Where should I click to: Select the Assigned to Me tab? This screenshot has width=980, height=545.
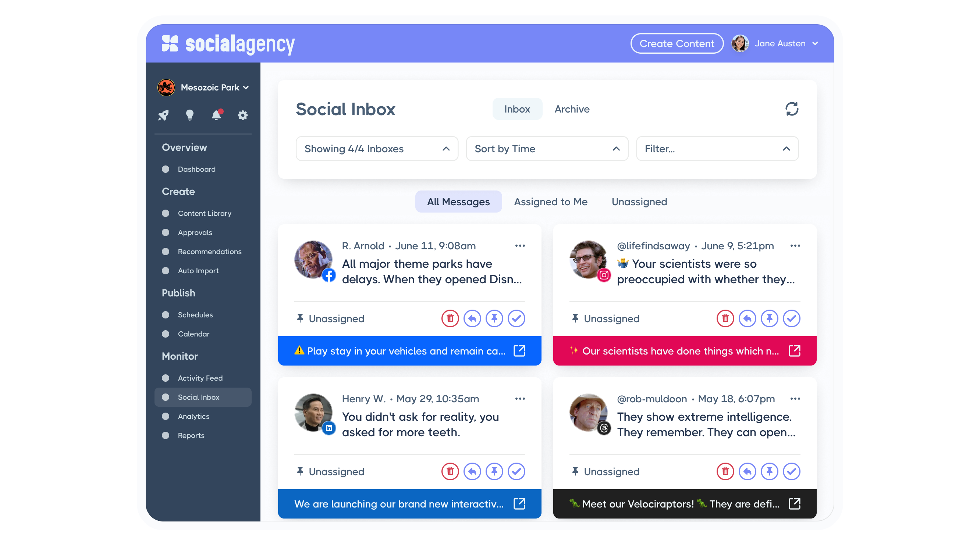click(550, 202)
